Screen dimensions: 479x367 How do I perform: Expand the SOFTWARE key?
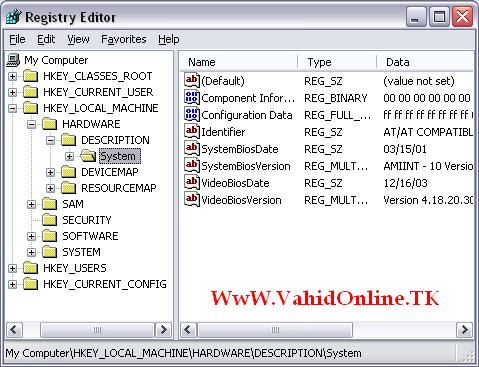coord(31,236)
